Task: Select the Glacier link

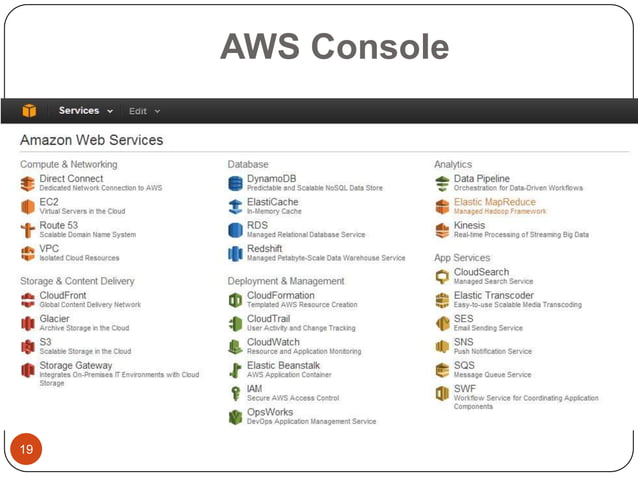Action: (55, 319)
